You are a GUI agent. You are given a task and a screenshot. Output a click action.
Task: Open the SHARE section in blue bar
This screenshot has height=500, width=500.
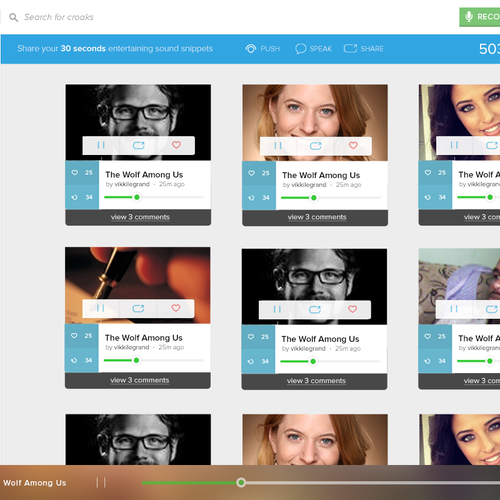(x=363, y=49)
